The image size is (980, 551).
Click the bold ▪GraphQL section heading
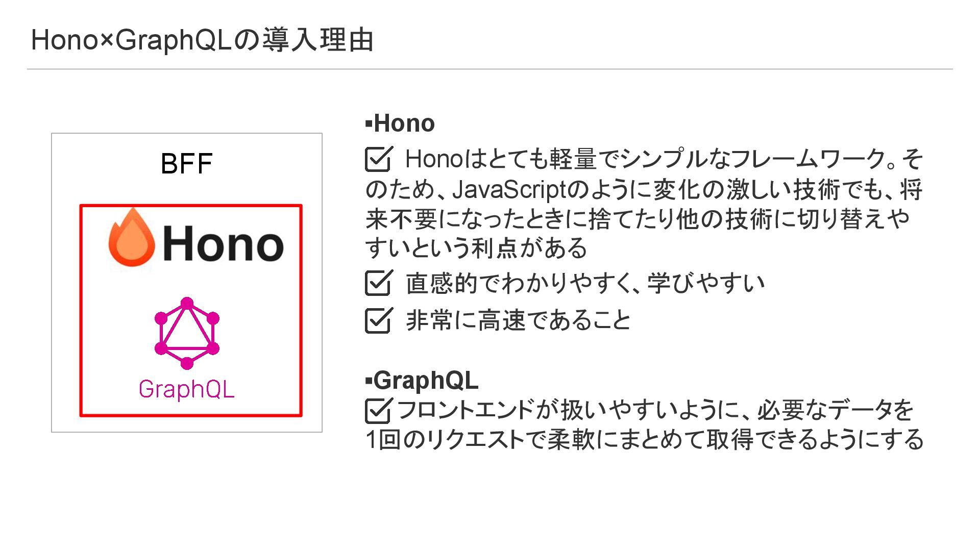422,381
